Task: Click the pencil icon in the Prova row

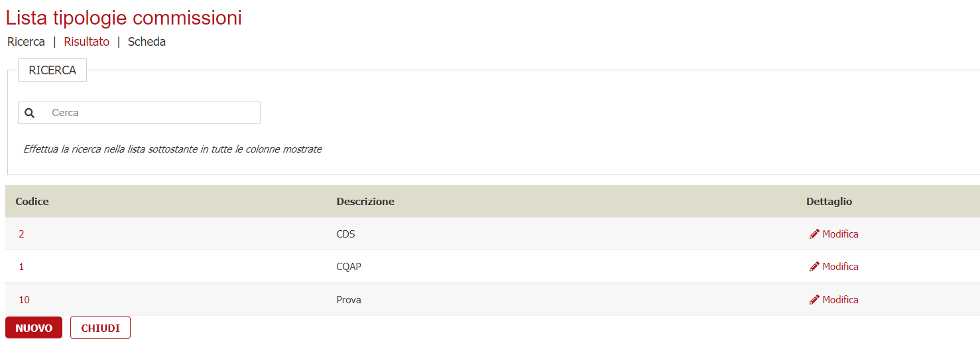Action: click(x=814, y=300)
